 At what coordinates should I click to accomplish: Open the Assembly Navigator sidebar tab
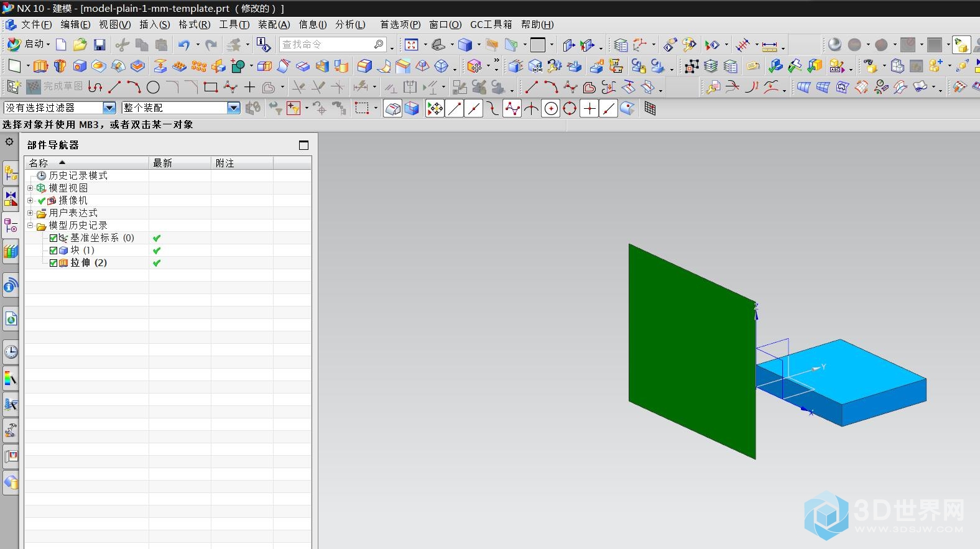11,173
